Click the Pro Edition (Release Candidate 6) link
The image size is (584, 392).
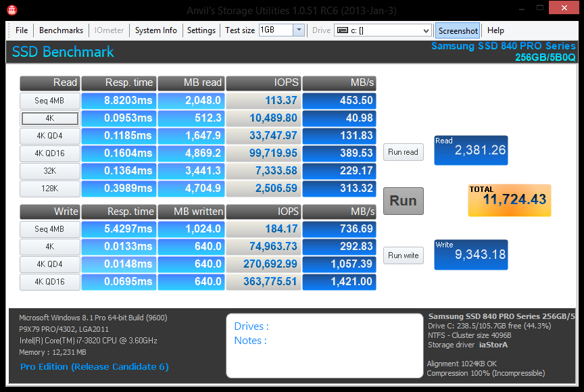point(95,367)
